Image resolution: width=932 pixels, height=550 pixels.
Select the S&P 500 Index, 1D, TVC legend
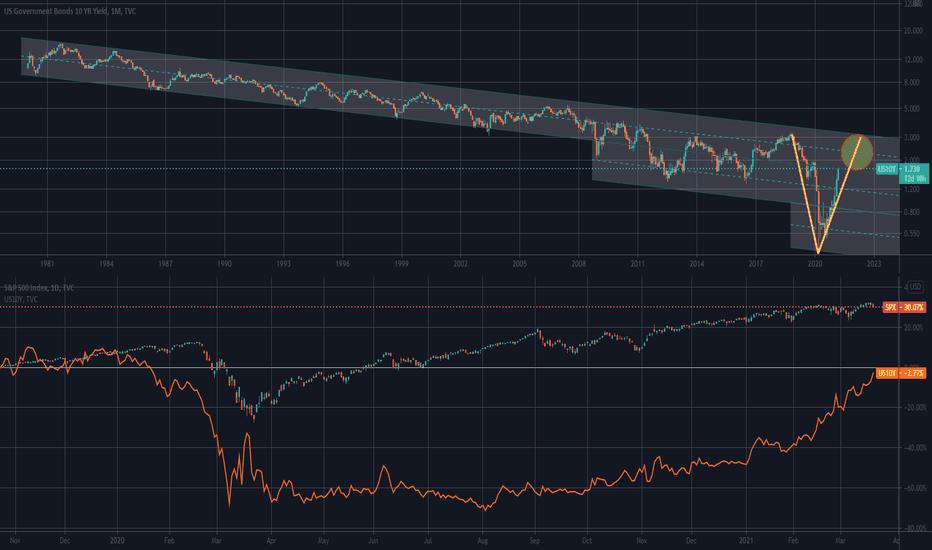coord(39,288)
